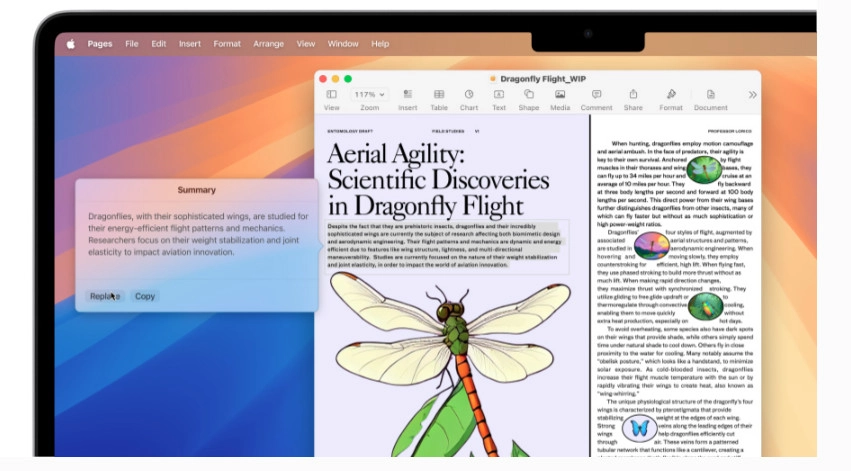Screen dimensions: 851x471
Task: Open the Apple menu
Action: click(70, 44)
